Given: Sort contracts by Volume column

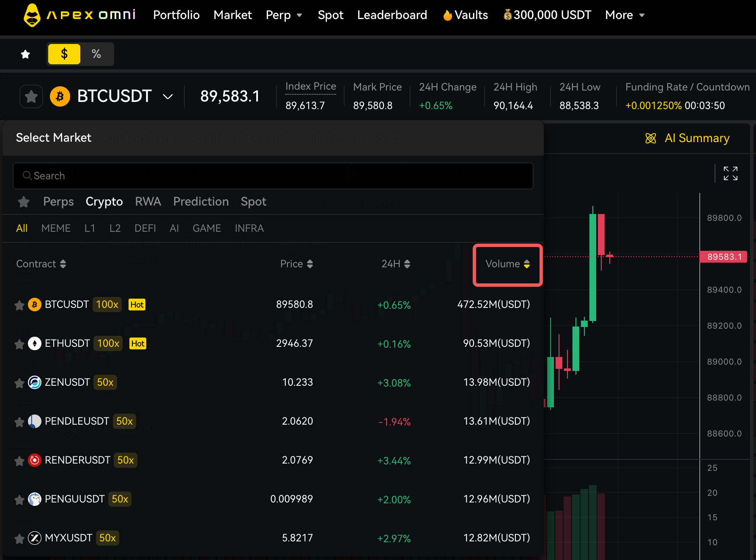Looking at the screenshot, I should pos(507,264).
